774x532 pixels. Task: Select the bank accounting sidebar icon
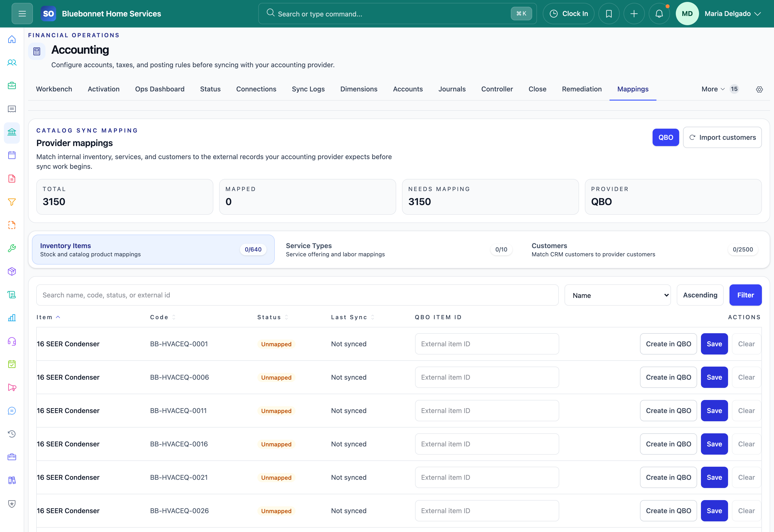point(12,132)
